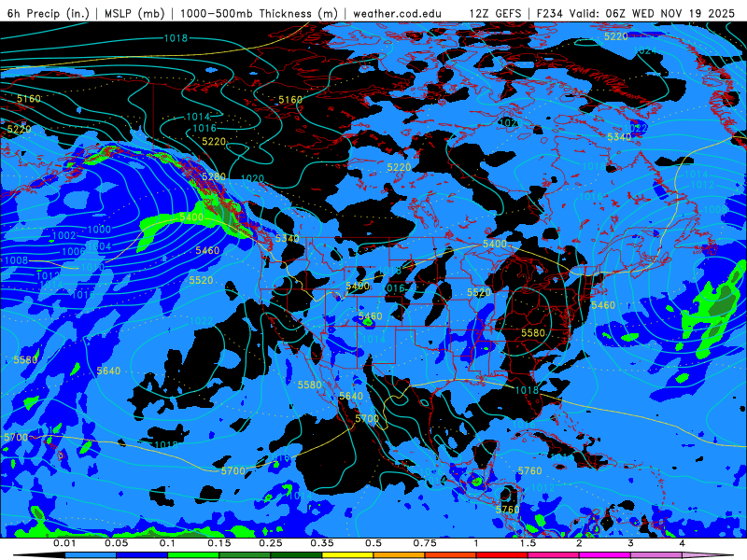The image size is (747, 560).
Task: Click the 1000 isobar label
Action: pos(99,229)
